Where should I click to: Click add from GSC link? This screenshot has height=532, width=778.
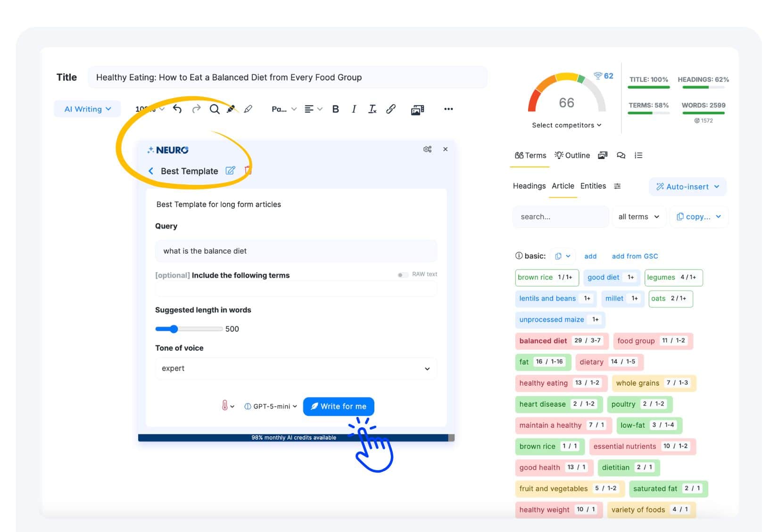coord(635,256)
